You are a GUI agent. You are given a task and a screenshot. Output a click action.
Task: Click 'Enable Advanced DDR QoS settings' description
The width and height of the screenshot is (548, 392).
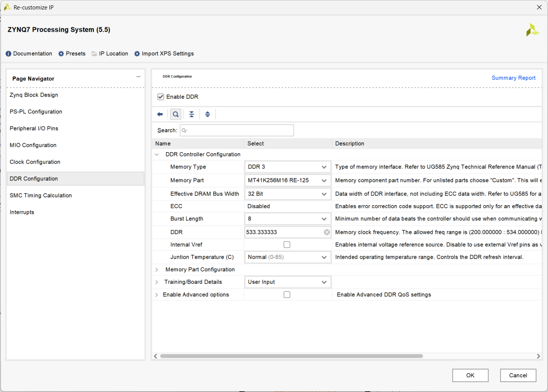point(384,295)
